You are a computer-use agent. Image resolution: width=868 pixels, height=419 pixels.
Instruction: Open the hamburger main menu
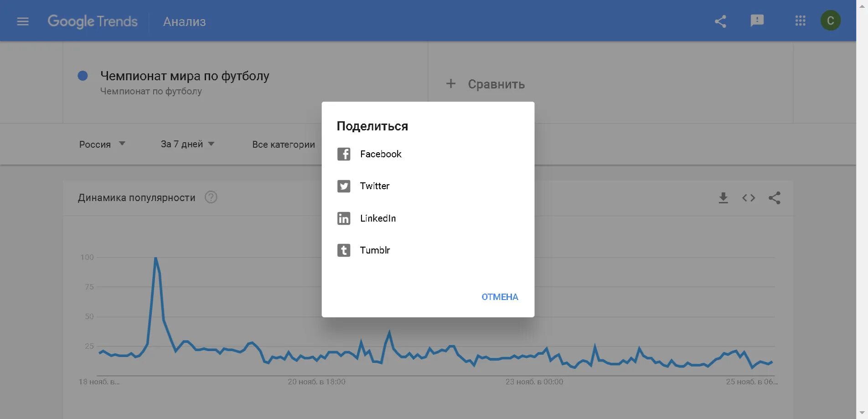[23, 21]
